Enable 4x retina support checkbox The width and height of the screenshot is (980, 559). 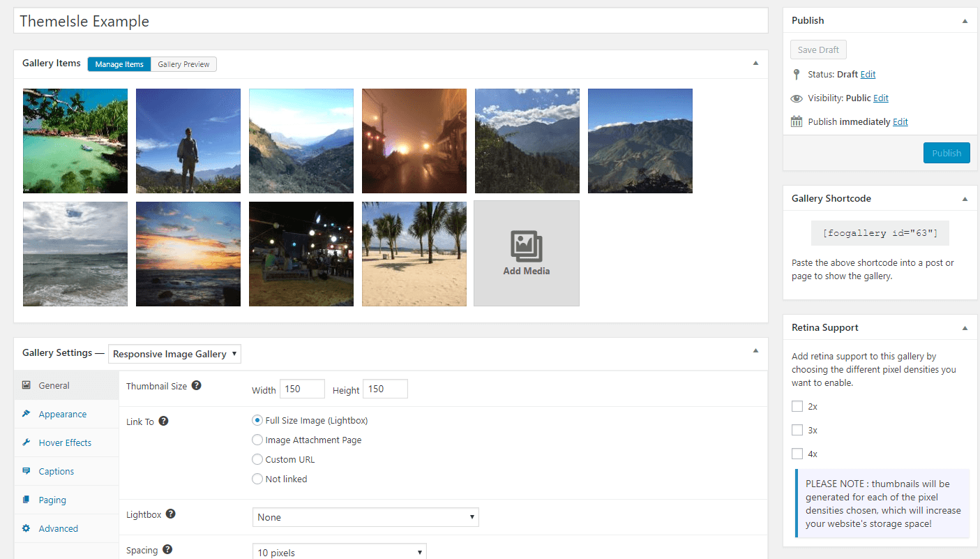tap(797, 454)
